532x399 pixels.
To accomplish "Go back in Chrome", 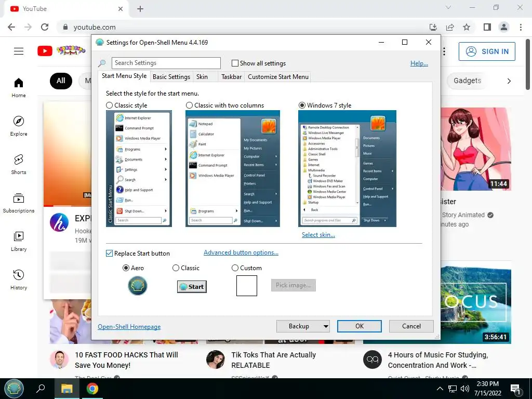I will point(11,27).
